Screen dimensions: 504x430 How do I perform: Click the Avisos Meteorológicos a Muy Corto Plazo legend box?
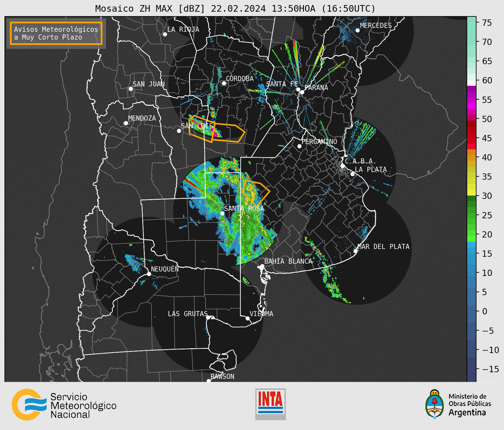coord(56,33)
